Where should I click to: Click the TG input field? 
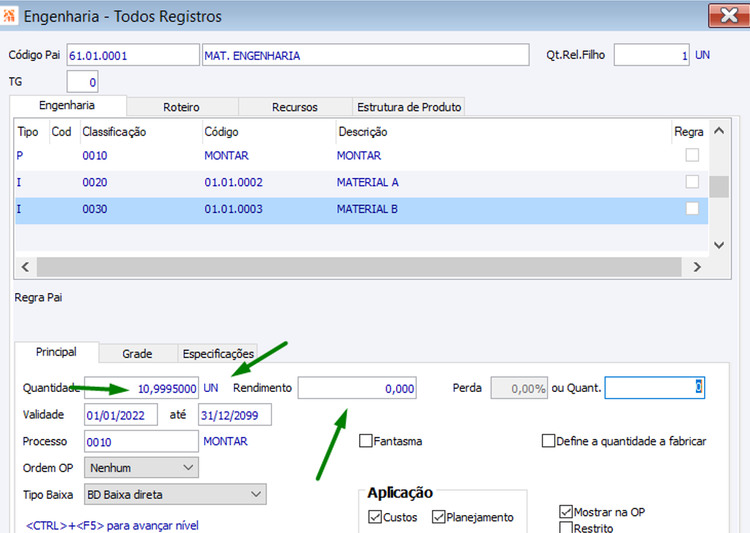pyautogui.click(x=82, y=82)
